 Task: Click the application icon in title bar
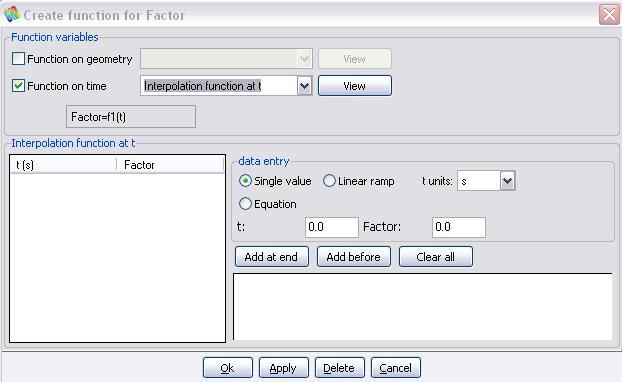[12, 14]
